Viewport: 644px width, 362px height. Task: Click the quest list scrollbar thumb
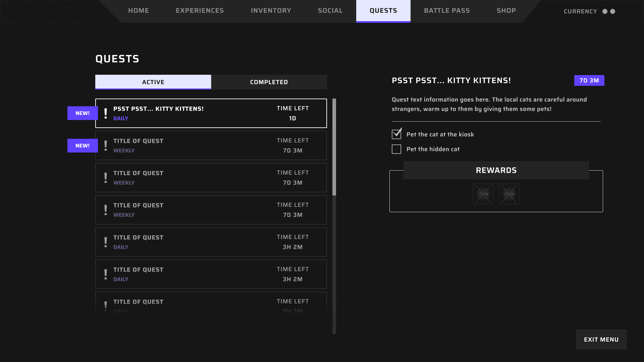334,147
